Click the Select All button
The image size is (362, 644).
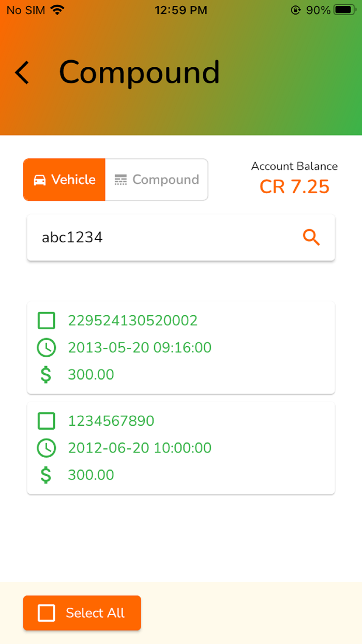(x=82, y=613)
